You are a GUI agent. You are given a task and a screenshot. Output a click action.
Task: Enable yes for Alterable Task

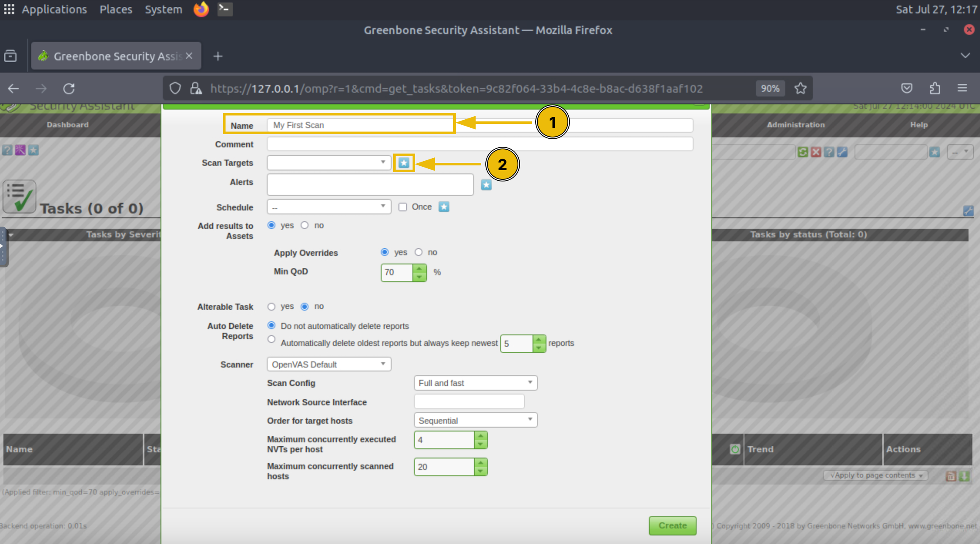[x=271, y=306]
